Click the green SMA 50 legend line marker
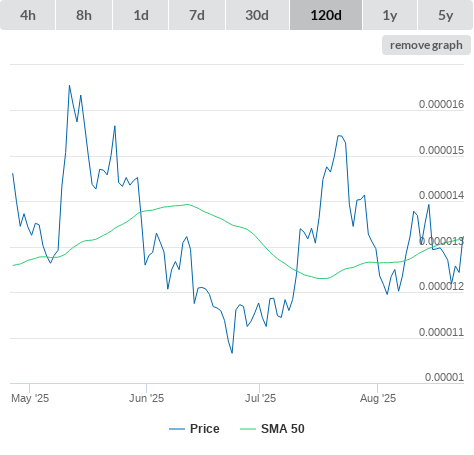474x455 pixels. (x=248, y=429)
